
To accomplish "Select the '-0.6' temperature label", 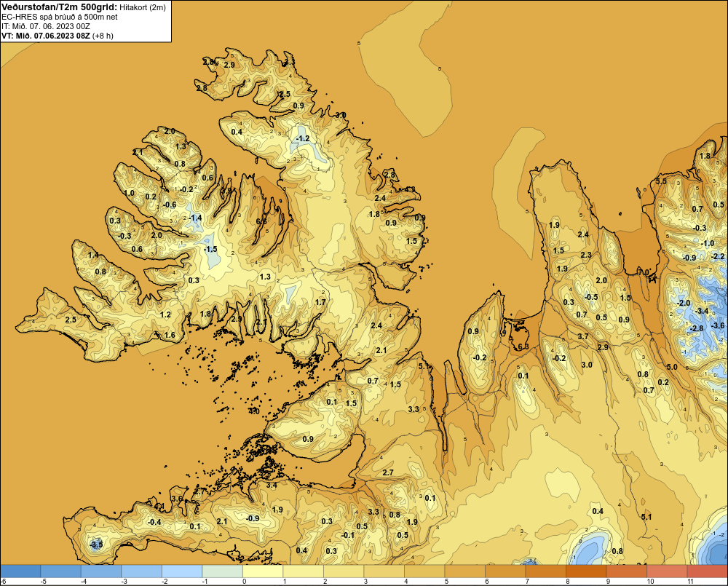I will [x=170, y=205].
